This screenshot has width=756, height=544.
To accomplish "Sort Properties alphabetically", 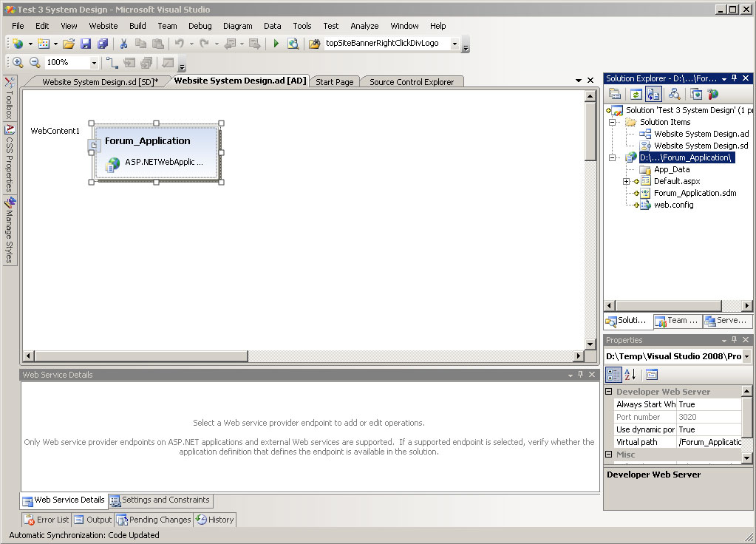I will coord(630,374).
